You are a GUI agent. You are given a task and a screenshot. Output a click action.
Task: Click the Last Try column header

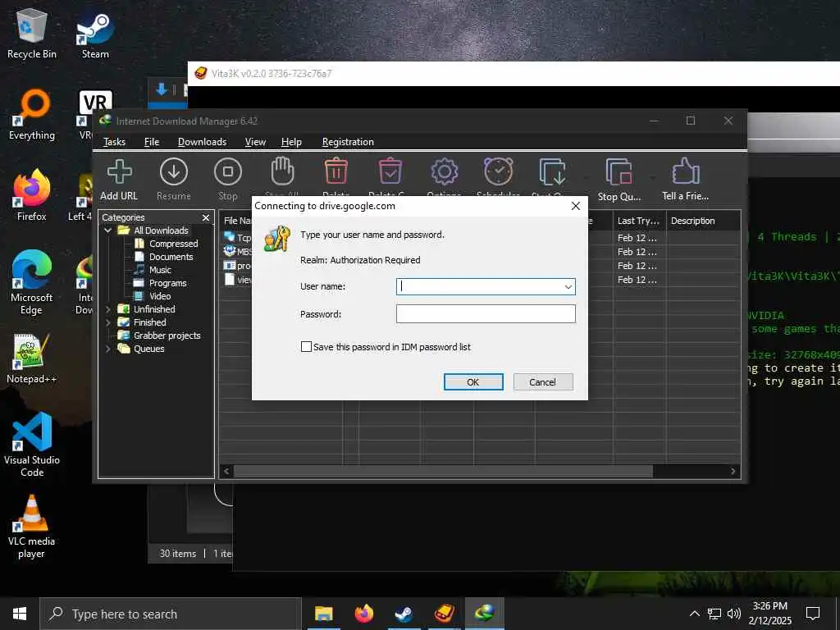click(x=640, y=221)
